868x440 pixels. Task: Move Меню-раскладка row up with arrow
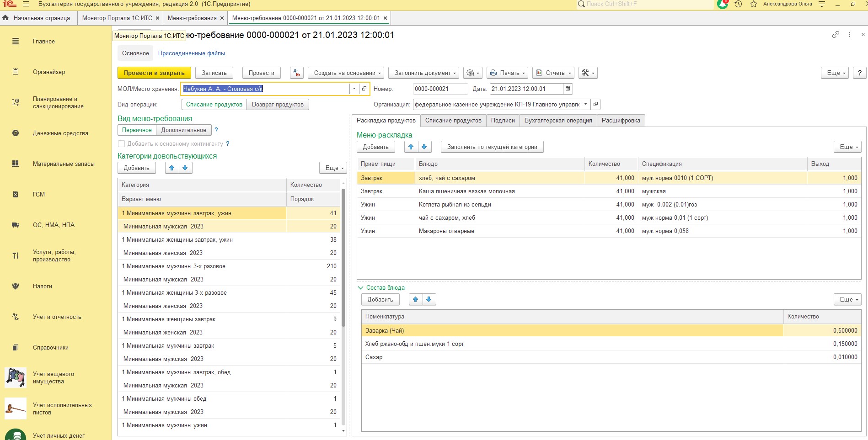tap(411, 147)
